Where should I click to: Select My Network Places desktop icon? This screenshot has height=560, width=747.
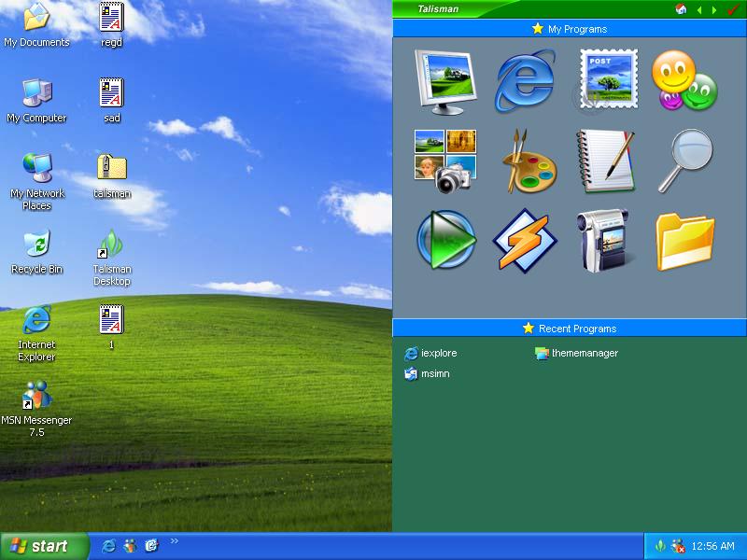[36, 182]
